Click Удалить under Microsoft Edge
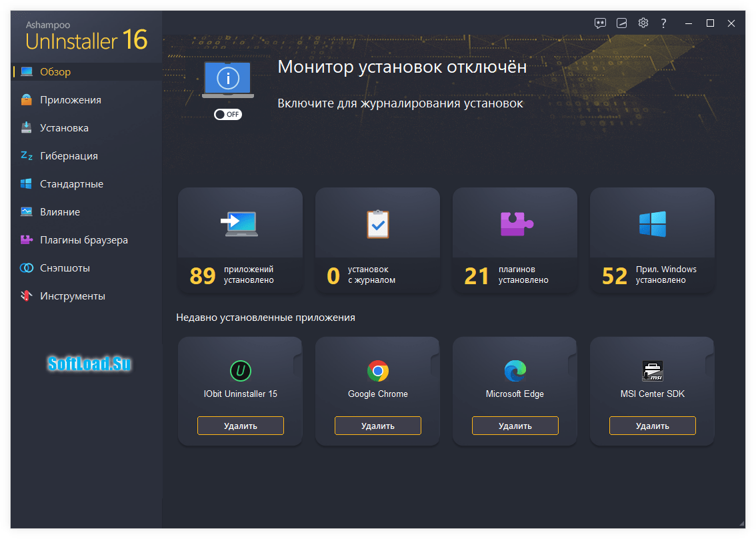The image size is (756, 539). click(515, 426)
